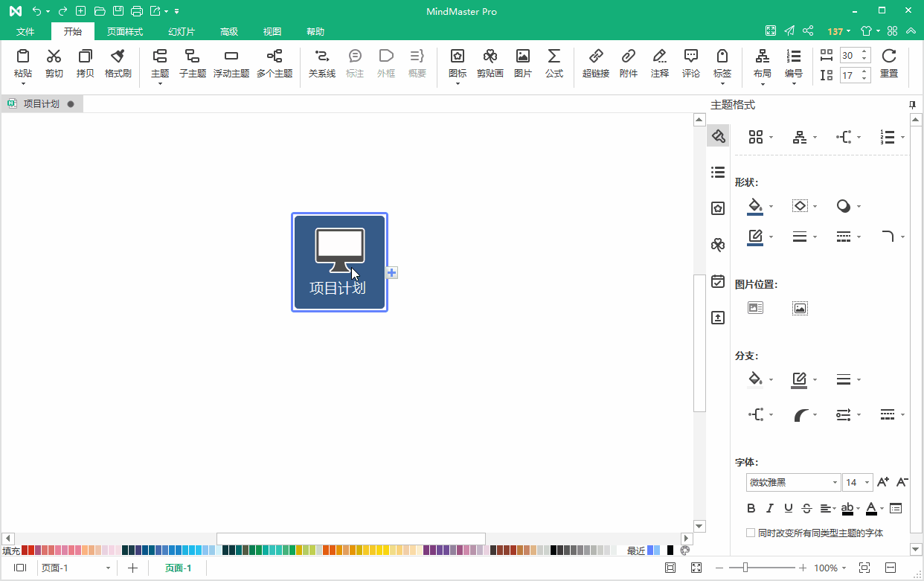Expand the Layout (布局) dropdown
924x581 pixels.
tap(763, 83)
